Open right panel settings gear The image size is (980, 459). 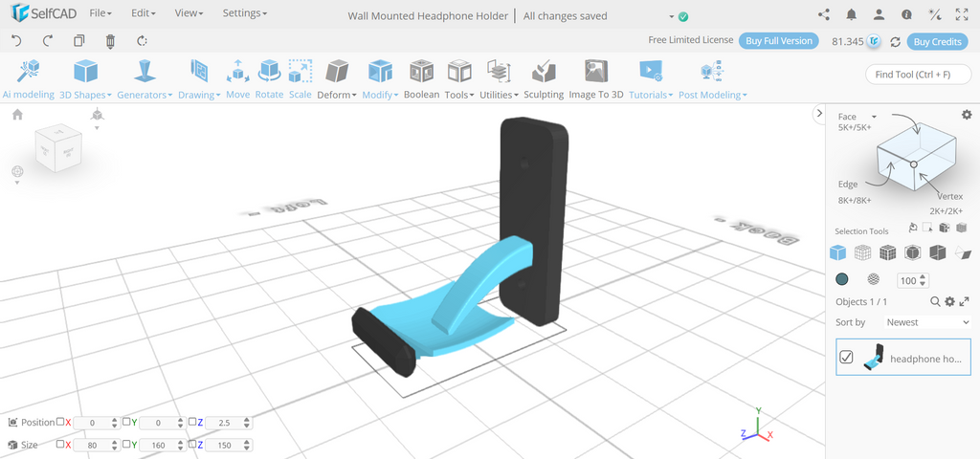pyautogui.click(x=967, y=115)
